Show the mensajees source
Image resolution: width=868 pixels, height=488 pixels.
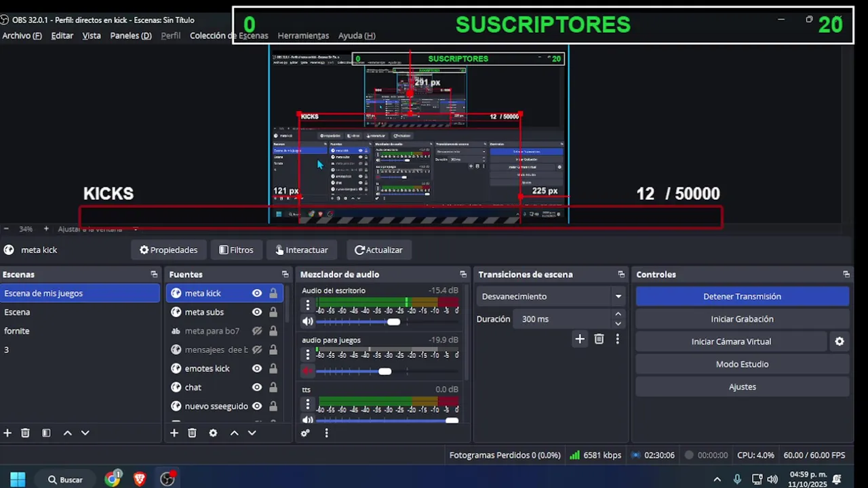[x=257, y=350]
